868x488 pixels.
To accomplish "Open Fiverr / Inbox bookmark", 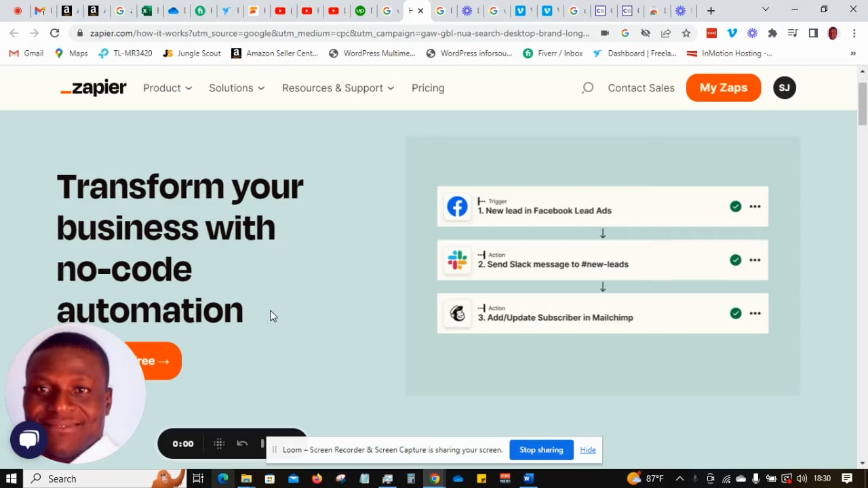I will (553, 54).
